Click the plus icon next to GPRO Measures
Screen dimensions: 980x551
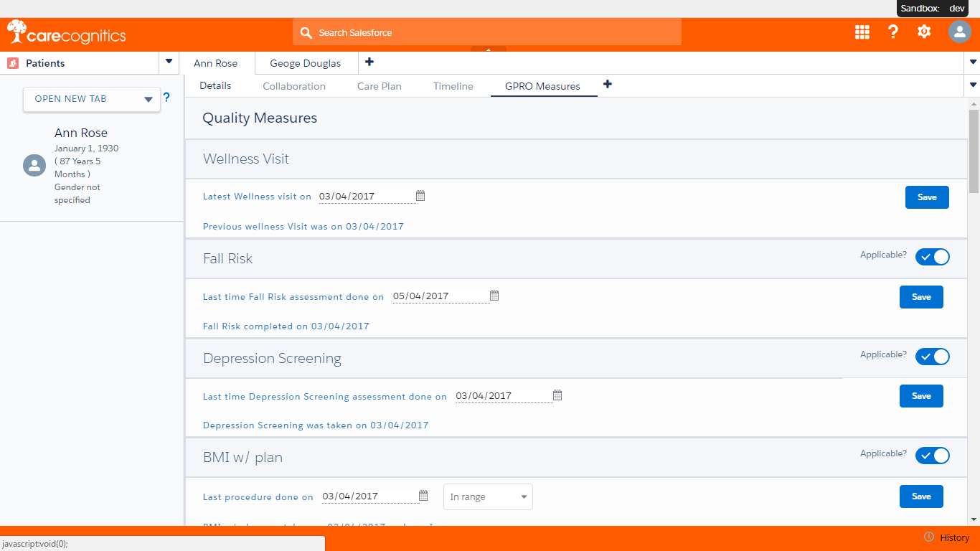[x=608, y=85]
